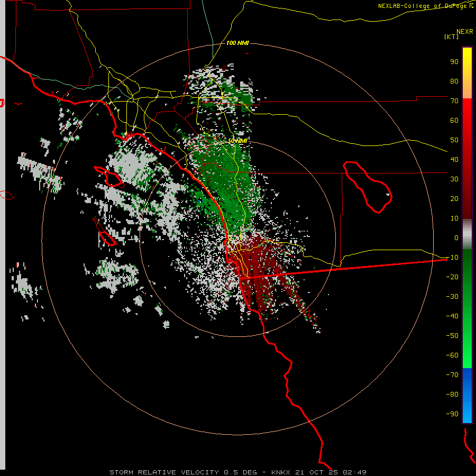This screenshot has width=476, height=476.
Task: Click the NEXR label above color scale
Action: click(x=465, y=32)
